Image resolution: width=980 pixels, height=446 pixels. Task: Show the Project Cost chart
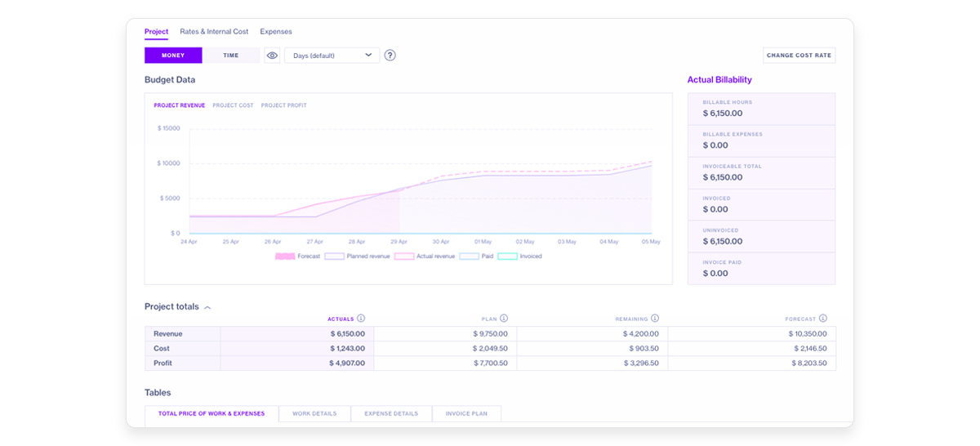tap(233, 105)
